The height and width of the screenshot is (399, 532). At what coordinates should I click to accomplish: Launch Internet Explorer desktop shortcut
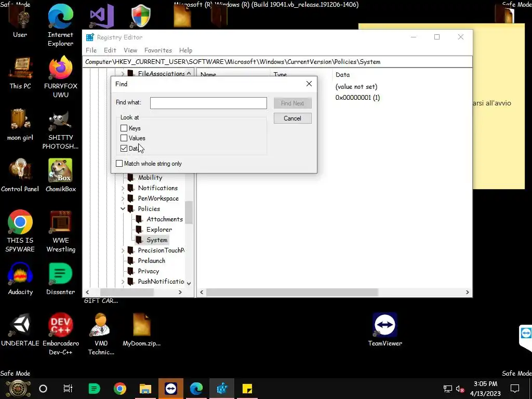(60, 25)
